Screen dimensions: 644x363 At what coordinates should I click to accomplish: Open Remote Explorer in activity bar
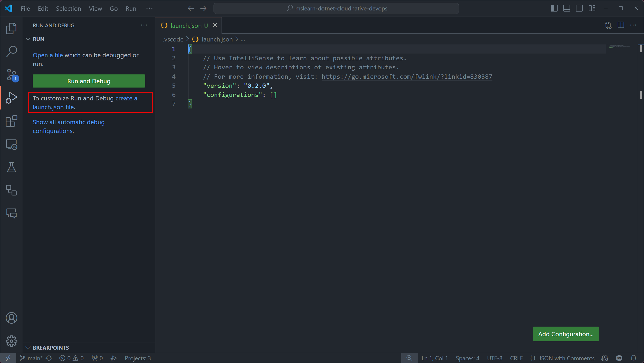(x=11, y=144)
